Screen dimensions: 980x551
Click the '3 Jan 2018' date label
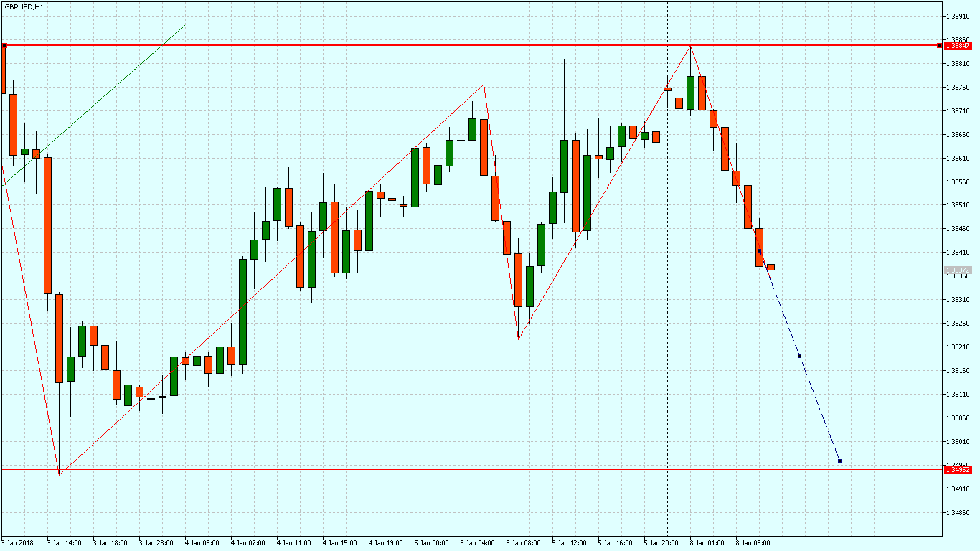[x=18, y=543]
